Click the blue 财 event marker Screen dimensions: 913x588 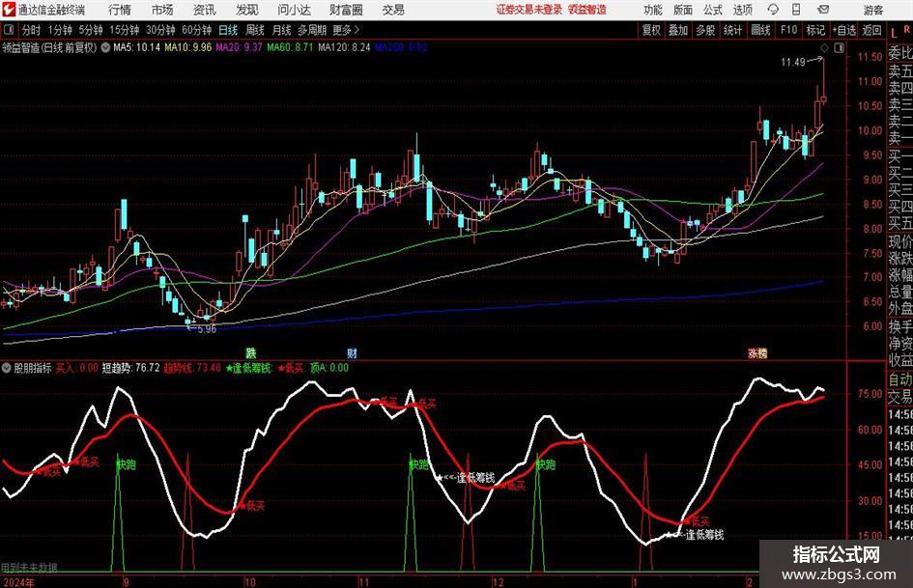tap(352, 352)
